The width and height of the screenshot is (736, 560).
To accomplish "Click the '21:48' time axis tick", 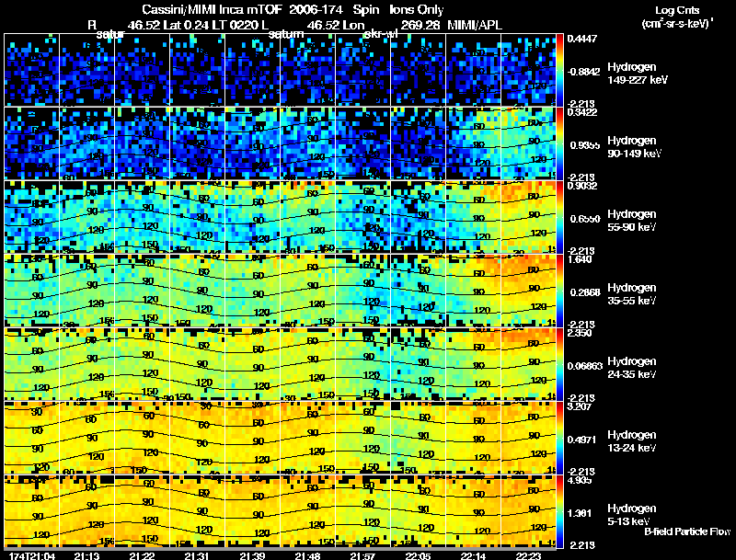I will 307,555.
